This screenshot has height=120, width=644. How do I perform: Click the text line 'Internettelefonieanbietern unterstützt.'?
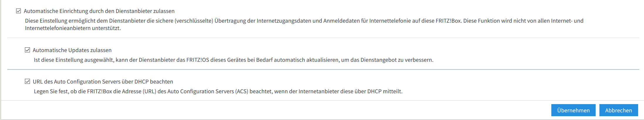(x=73, y=28)
